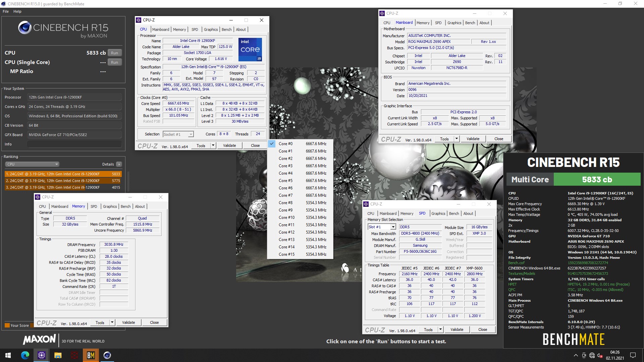Select the ranking entry scoring 5775

(63, 181)
